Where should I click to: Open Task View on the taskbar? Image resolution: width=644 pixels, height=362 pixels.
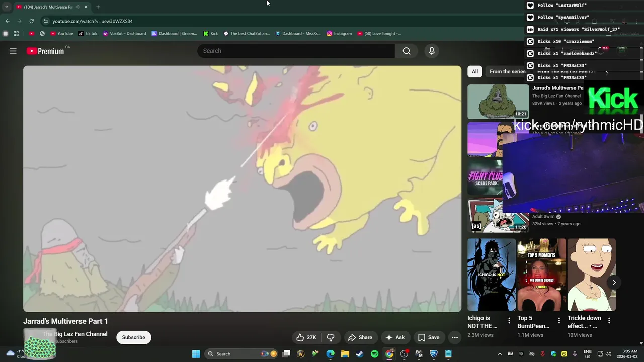286,354
